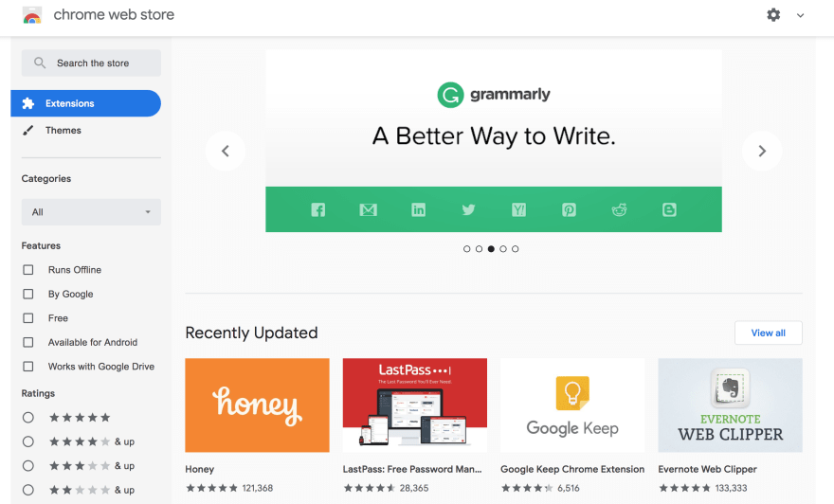This screenshot has width=834, height=504.
Task: Click the LinkedIn icon in banner
Action: [419, 209]
